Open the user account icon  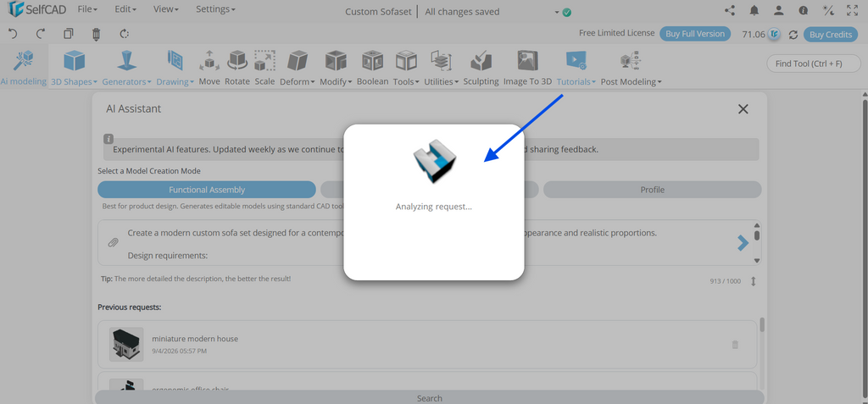pos(779,10)
